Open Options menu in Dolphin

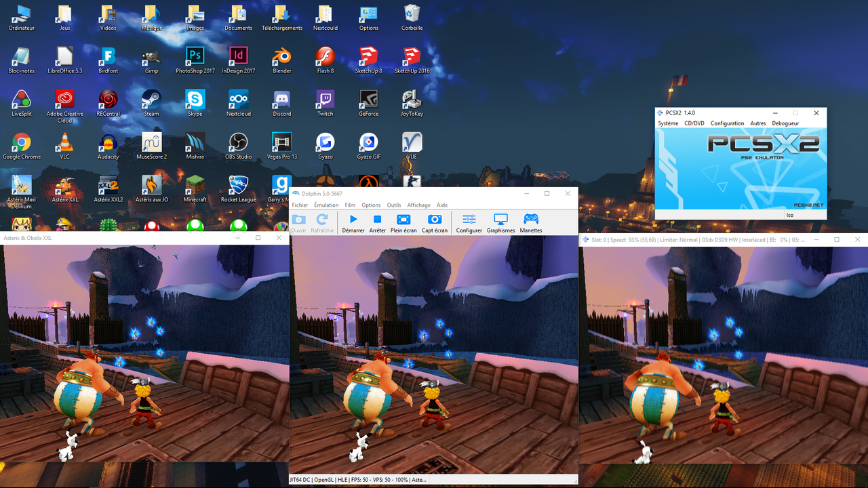pos(371,205)
